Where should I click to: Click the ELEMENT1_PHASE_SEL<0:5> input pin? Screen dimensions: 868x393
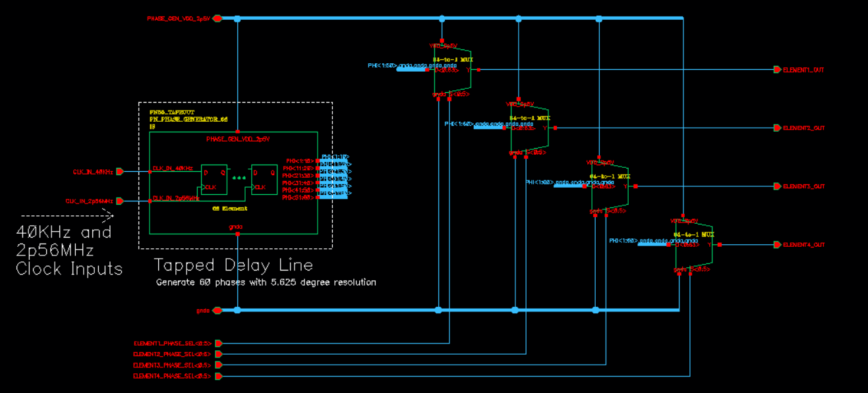[220, 342]
